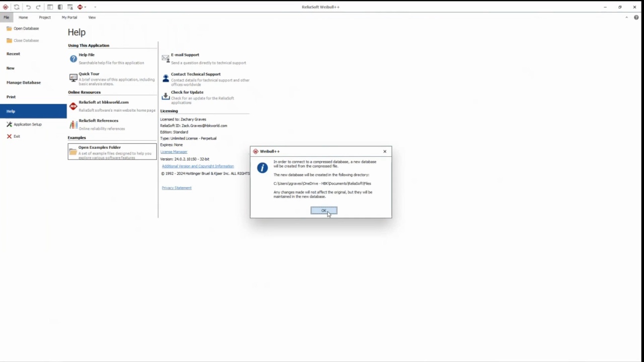Click the table with lock icon

[x=70, y=7]
